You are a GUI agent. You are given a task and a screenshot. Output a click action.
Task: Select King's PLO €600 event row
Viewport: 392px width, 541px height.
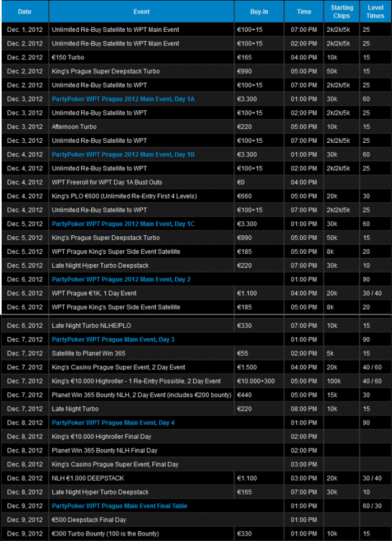coord(124,196)
